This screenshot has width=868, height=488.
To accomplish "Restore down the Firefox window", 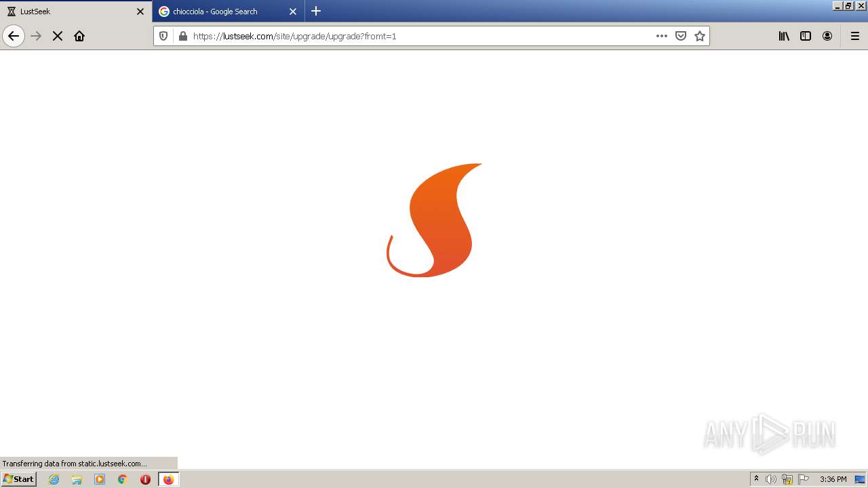I will coord(848,5).
